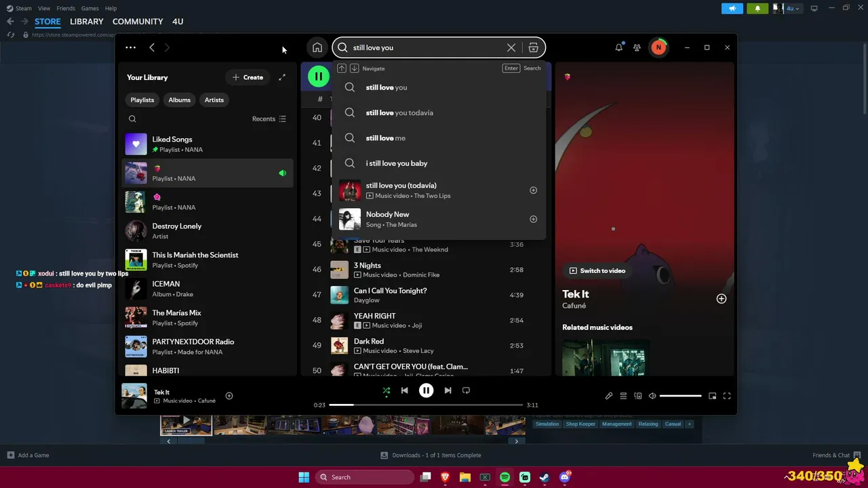Image resolution: width=868 pixels, height=488 pixels.
Task: Open Cafuné artist link in now-playing bar
Action: click(x=207, y=401)
